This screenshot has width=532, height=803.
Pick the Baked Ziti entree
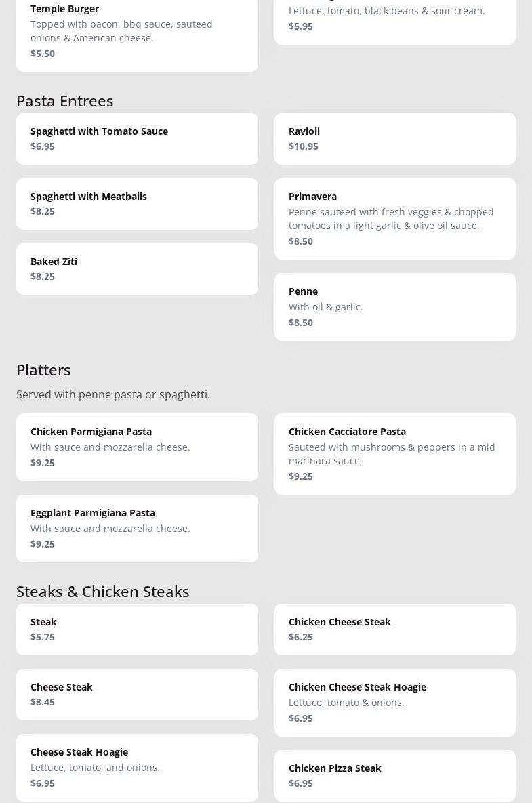(x=137, y=268)
